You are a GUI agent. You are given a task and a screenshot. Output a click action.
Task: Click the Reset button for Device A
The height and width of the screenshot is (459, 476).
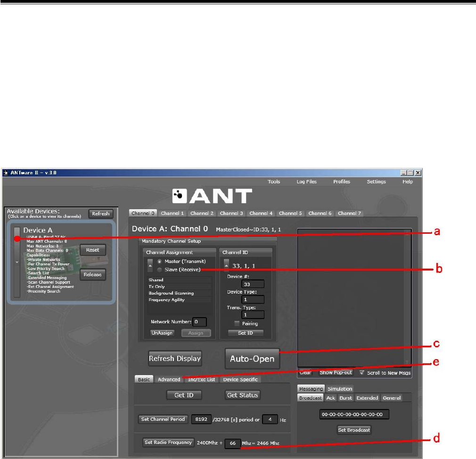coord(92,250)
